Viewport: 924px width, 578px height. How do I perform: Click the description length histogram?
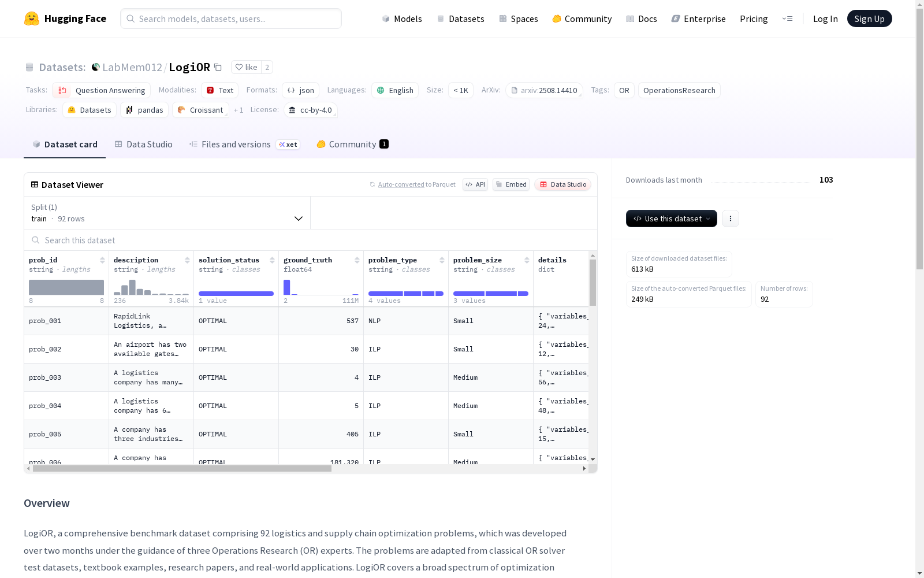[151, 287]
